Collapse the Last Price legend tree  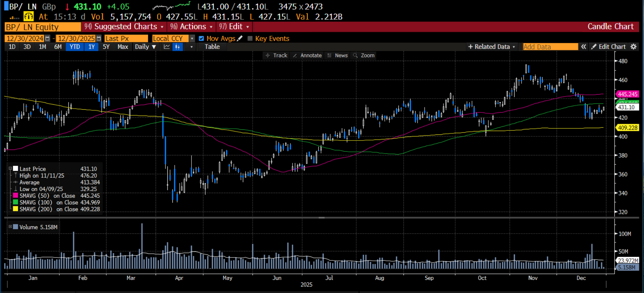tap(10, 169)
